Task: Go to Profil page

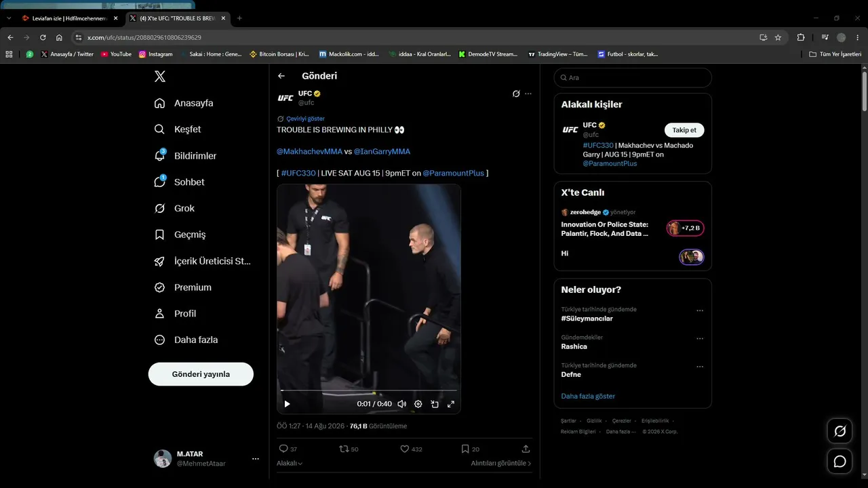Action: coord(176,314)
